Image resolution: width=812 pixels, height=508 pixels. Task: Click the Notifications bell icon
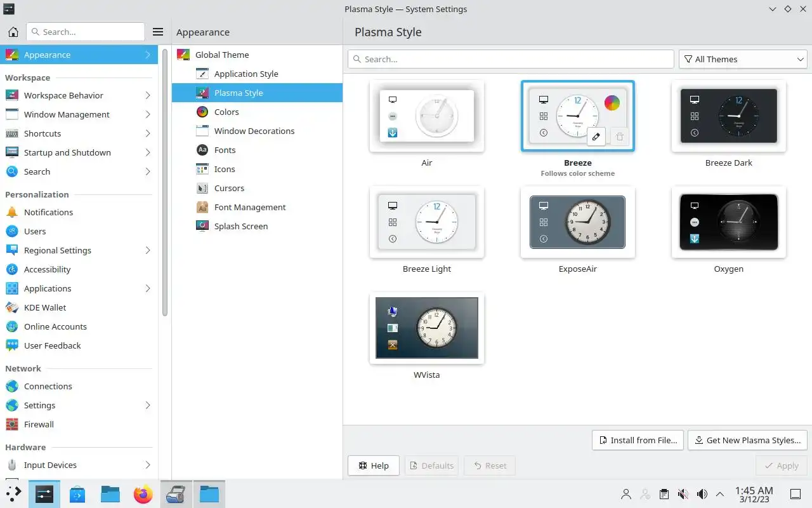pos(12,212)
